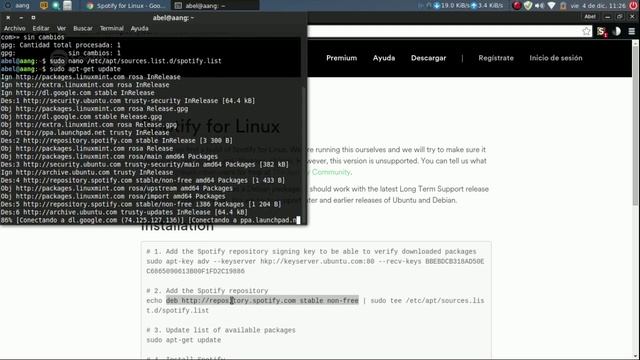Open the file manager launcher in panel
This screenshot has height=360, width=640.
(68, 5)
